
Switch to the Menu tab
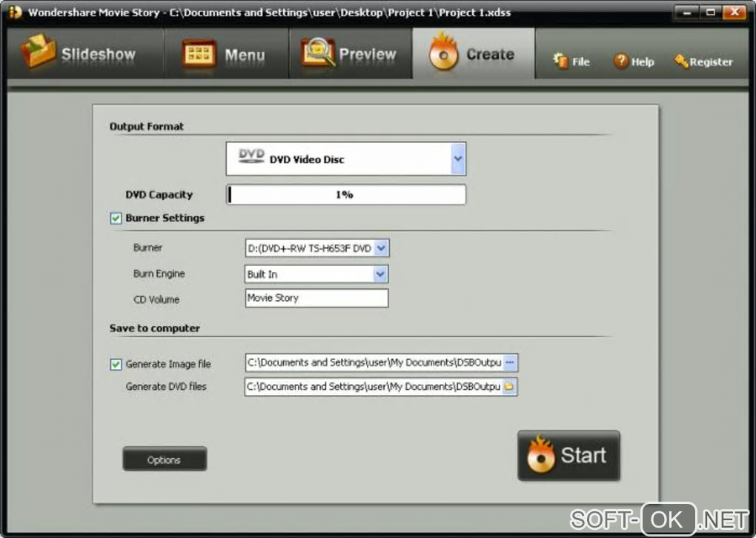coord(227,53)
